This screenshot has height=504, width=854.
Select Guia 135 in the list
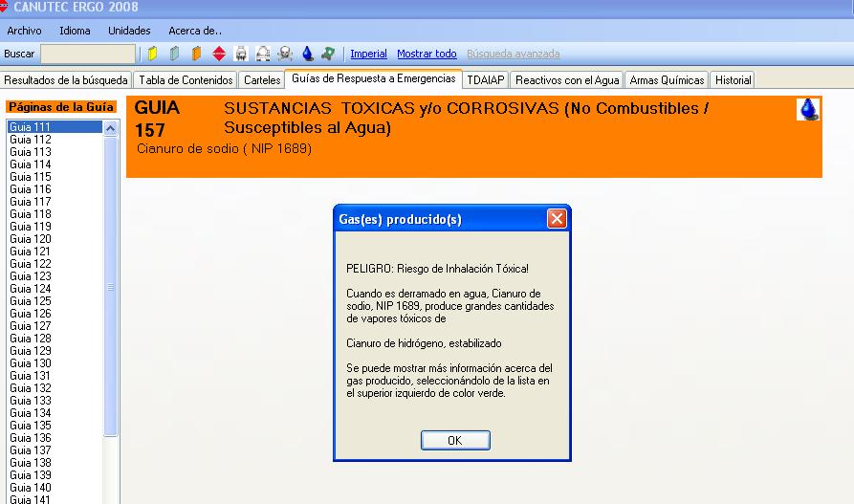pyautogui.click(x=55, y=426)
